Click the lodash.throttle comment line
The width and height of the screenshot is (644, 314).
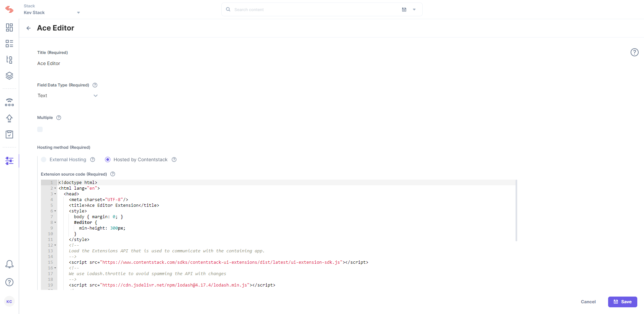pos(148,274)
